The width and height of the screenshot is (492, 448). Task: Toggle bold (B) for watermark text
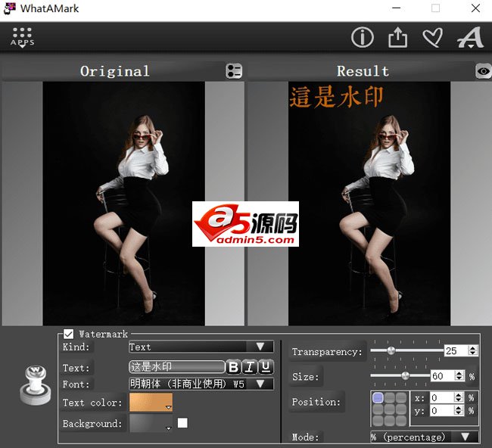pos(233,367)
